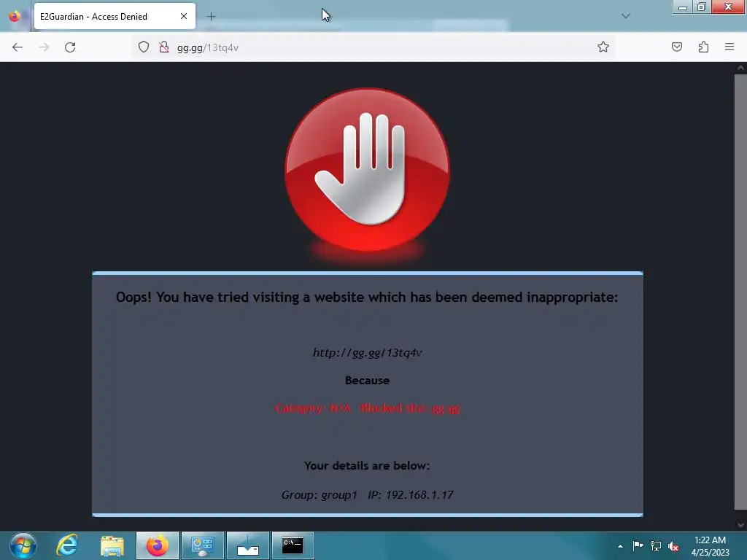Launch Internet Explorer from the taskbar
Viewport: 747px width, 560px height.
tap(67, 545)
